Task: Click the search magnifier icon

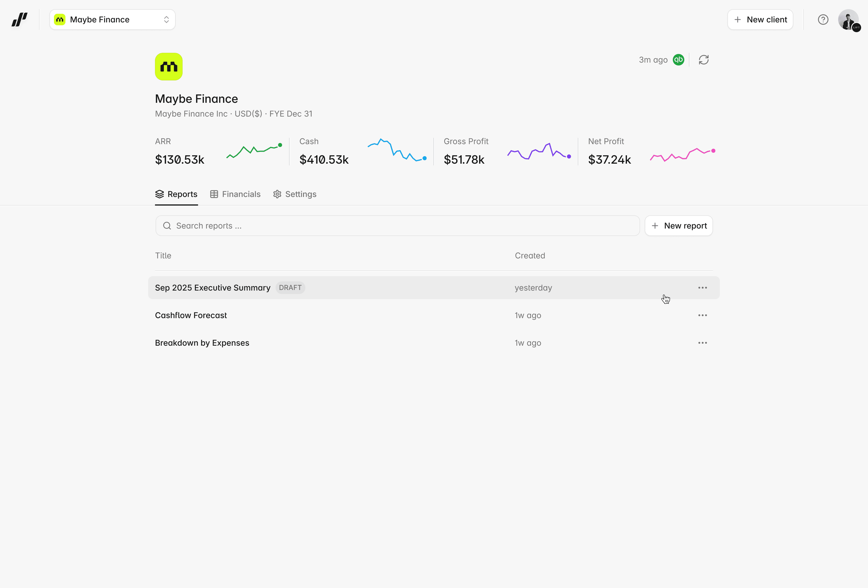Action: click(x=167, y=226)
